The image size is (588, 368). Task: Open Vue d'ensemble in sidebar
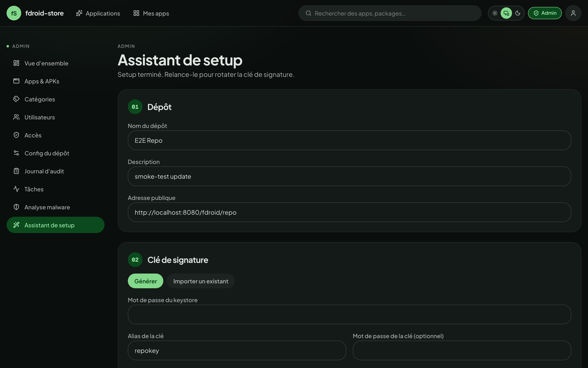[x=55, y=63]
